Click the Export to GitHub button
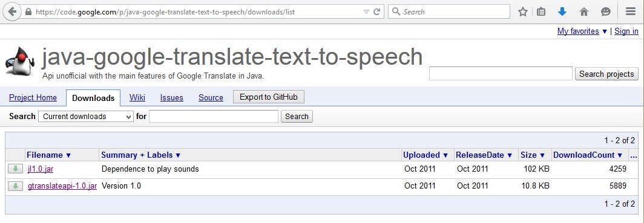 (269, 97)
